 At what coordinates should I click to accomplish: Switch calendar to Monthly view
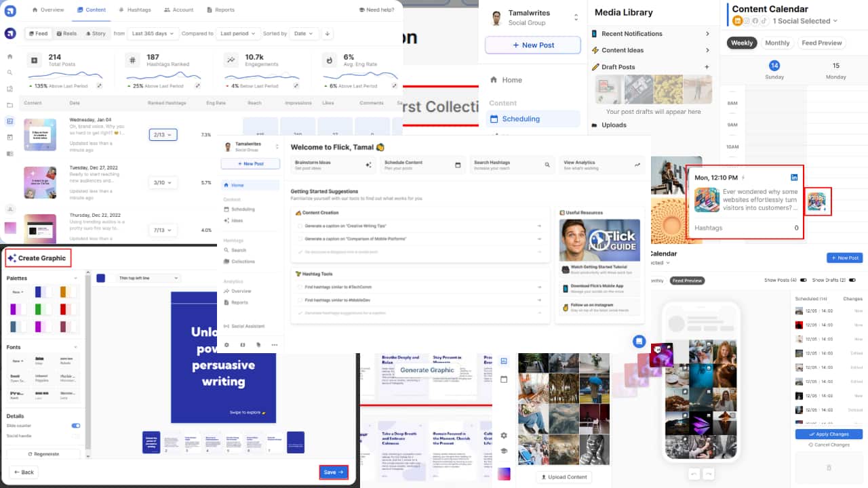(777, 43)
